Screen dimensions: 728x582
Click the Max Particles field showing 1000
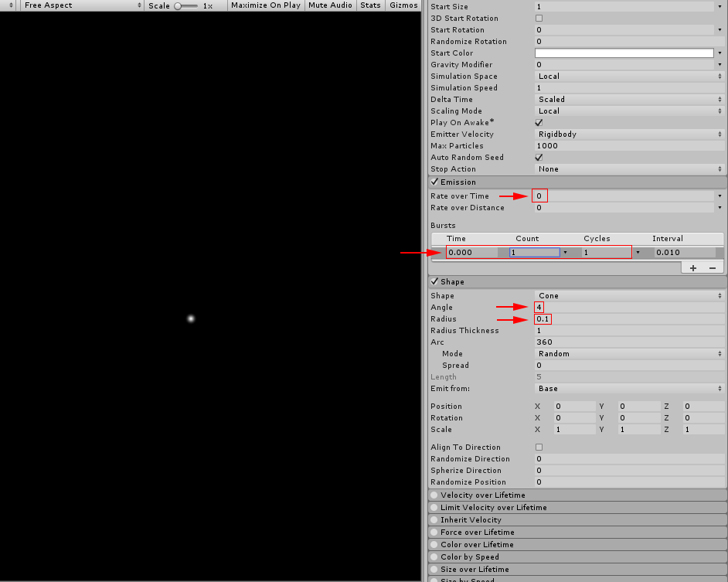point(629,146)
